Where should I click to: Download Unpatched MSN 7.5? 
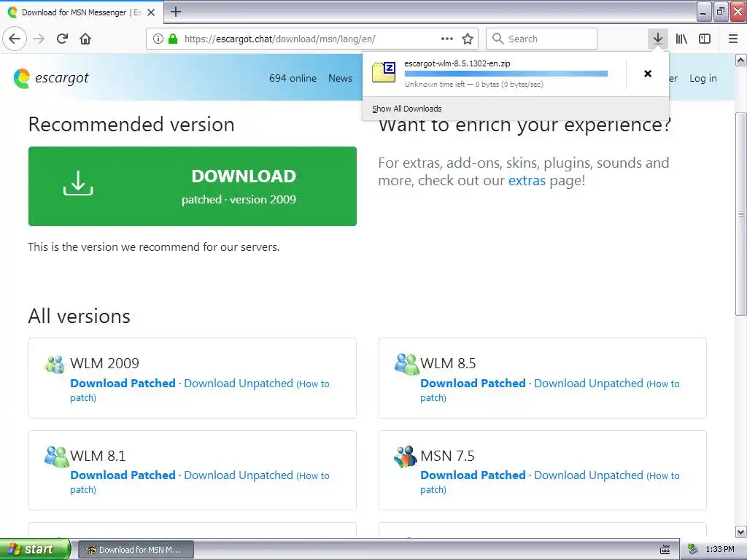pos(589,475)
